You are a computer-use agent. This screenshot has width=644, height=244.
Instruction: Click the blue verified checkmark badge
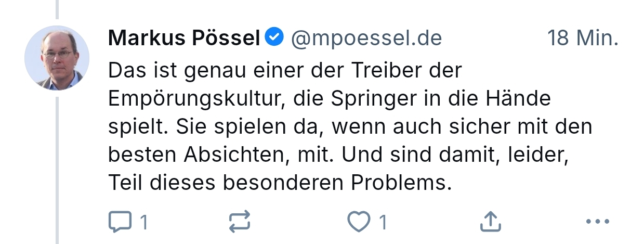point(274,37)
